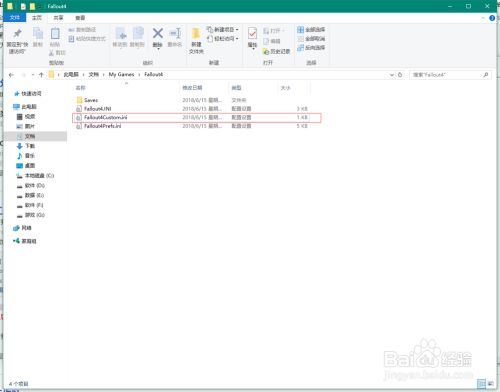Click 文档 in the address bar path
The image size is (500, 392).
[x=94, y=74]
